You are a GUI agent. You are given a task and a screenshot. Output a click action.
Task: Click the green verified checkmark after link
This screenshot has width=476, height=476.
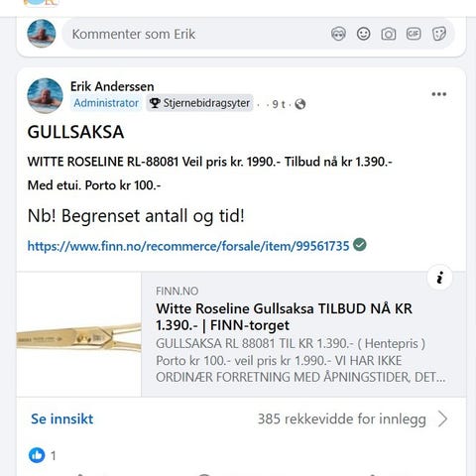[360, 245]
